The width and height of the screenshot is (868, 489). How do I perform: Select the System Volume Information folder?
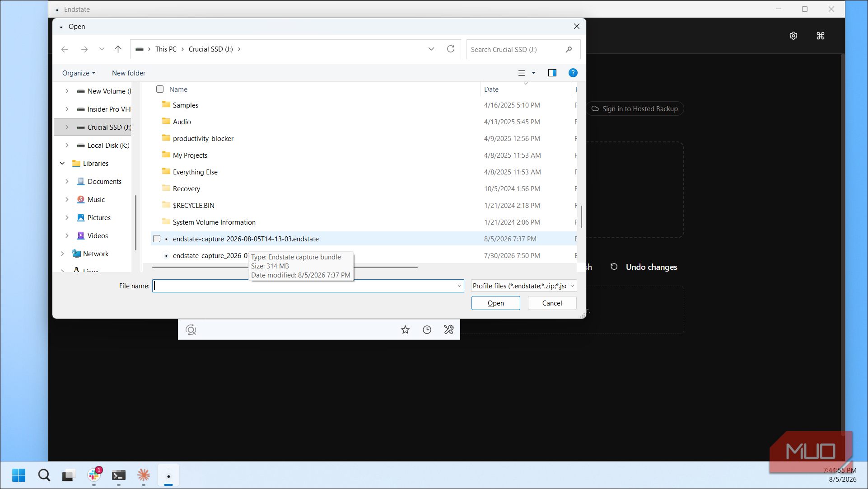(214, 222)
